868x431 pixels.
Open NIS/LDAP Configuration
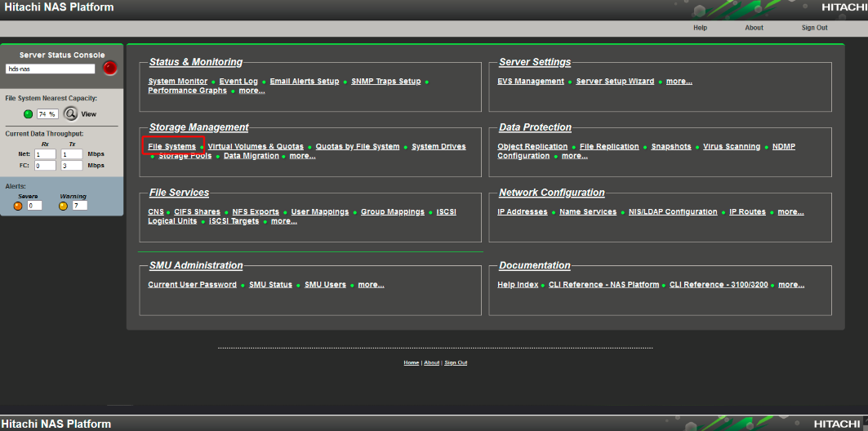673,212
